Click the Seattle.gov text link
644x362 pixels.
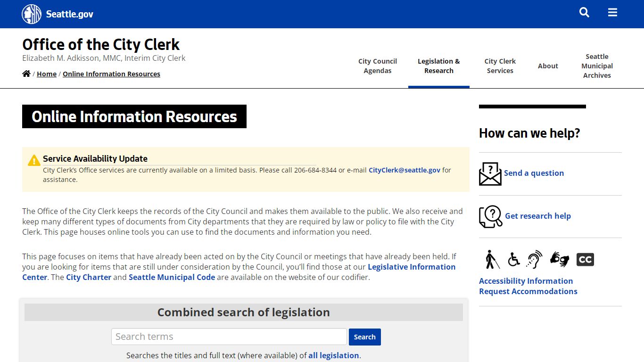click(x=70, y=14)
